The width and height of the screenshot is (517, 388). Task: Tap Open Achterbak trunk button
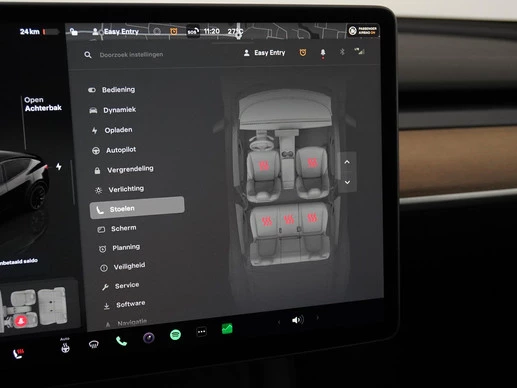click(x=43, y=104)
